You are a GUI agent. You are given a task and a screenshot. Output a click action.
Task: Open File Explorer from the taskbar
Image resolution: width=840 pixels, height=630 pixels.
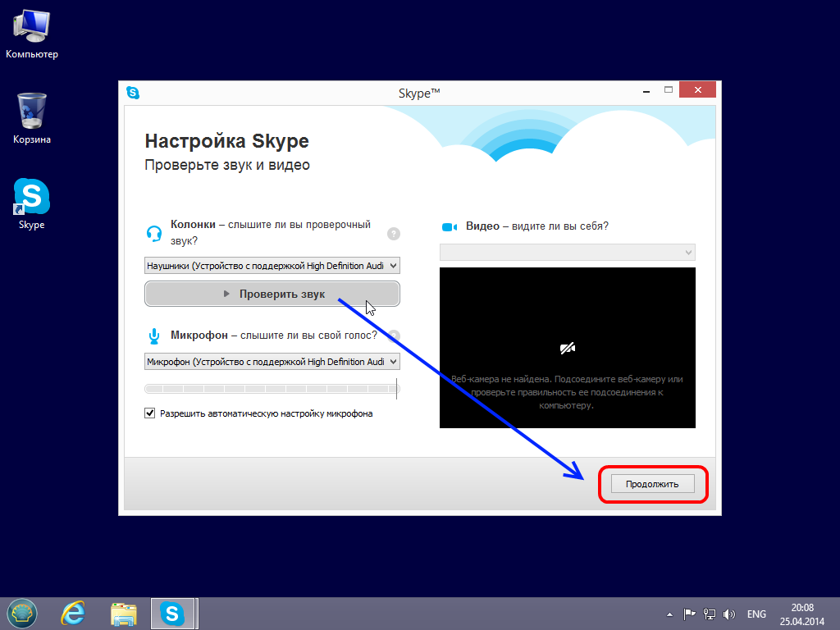(x=124, y=614)
